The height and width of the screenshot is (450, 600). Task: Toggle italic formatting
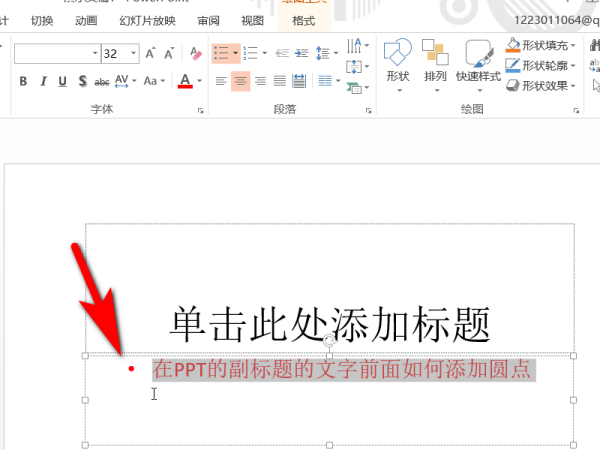43,81
